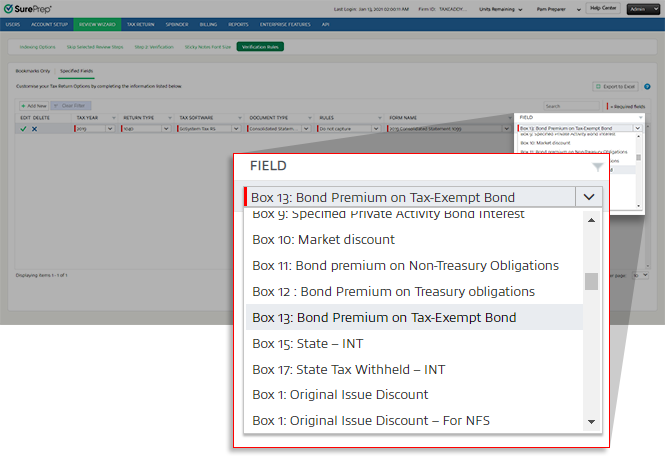Expand the 2019 Consolidated Statement 1099 form name dropdown
This screenshot has height=459, width=665.
pos(506,129)
